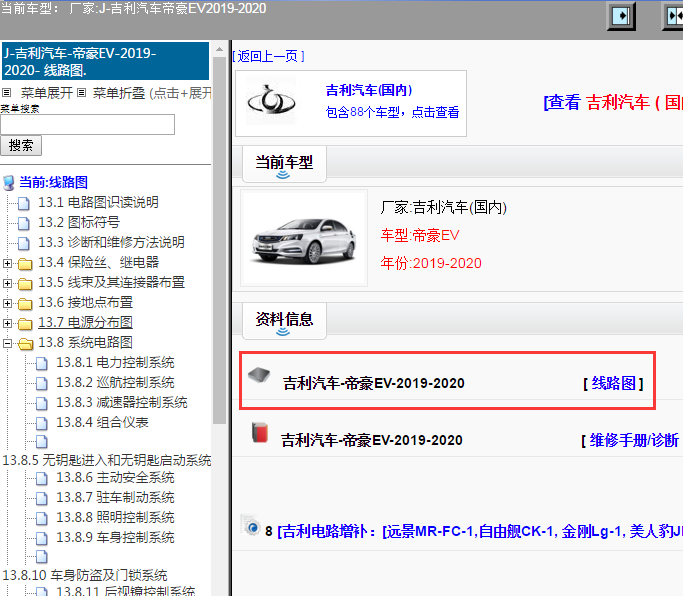Click the 车型:帝豪EV text
The image size is (683, 596).
coord(420,236)
